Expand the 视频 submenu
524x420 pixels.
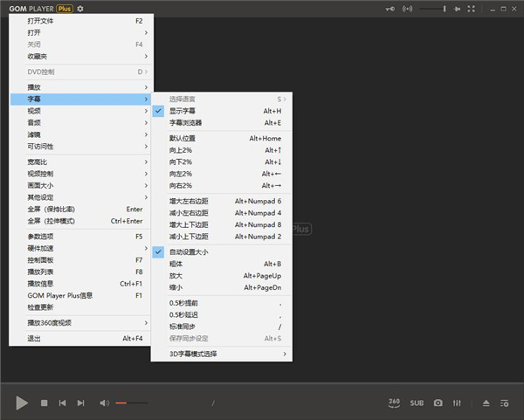coord(81,111)
